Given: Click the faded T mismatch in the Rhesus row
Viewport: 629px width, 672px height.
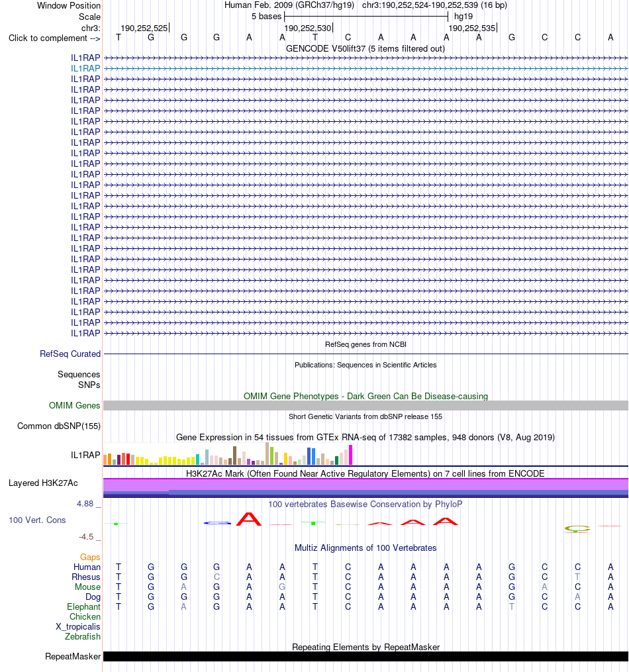Looking at the screenshot, I should click(577, 577).
